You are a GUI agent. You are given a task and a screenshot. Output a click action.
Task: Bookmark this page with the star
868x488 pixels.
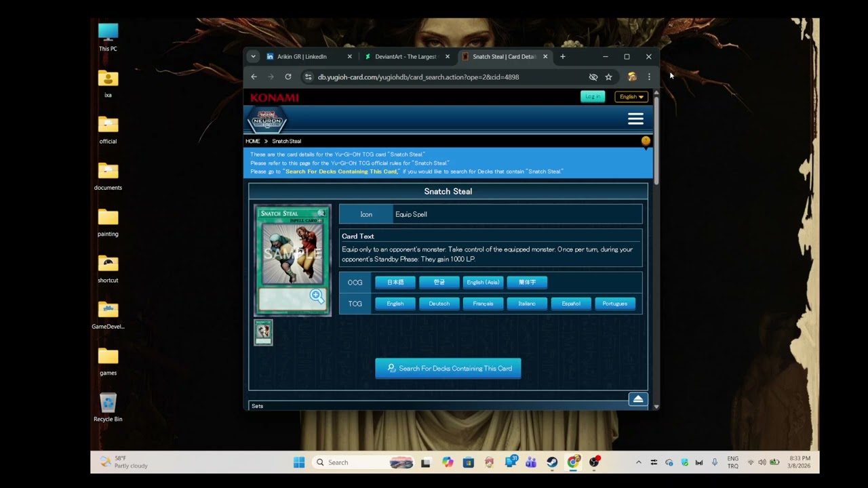click(609, 77)
